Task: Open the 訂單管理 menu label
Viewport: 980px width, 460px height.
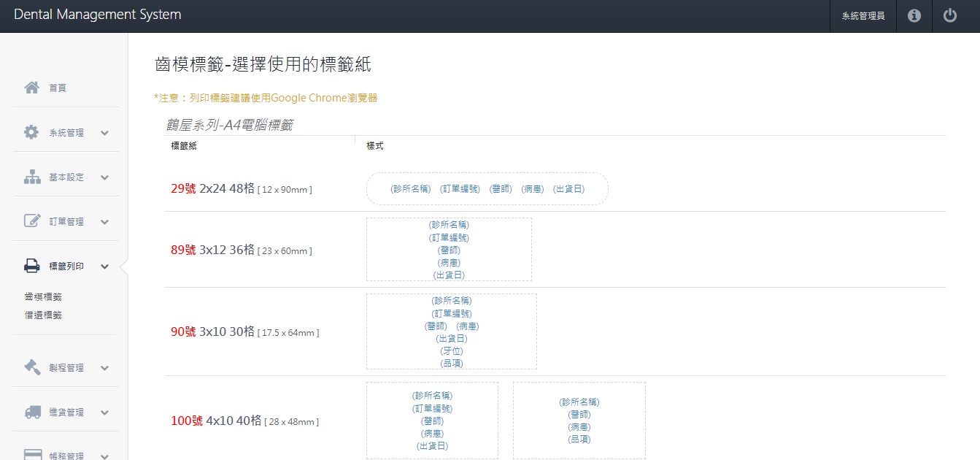Action: (66, 222)
